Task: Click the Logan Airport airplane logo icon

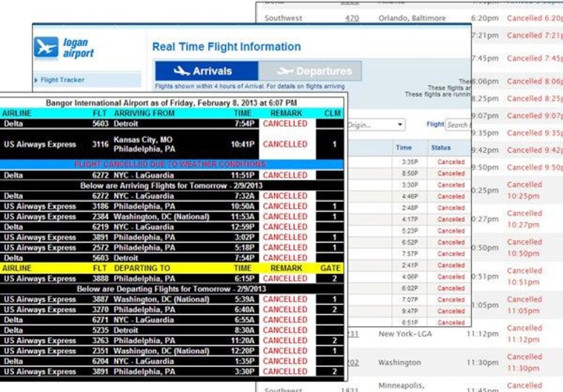Action: (x=46, y=47)
